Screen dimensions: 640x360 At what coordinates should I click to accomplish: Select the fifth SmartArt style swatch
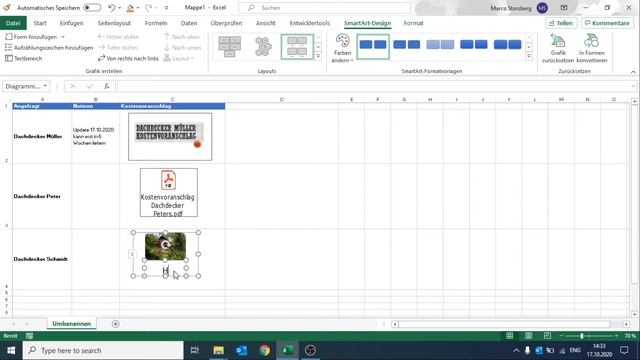[507, 44]
